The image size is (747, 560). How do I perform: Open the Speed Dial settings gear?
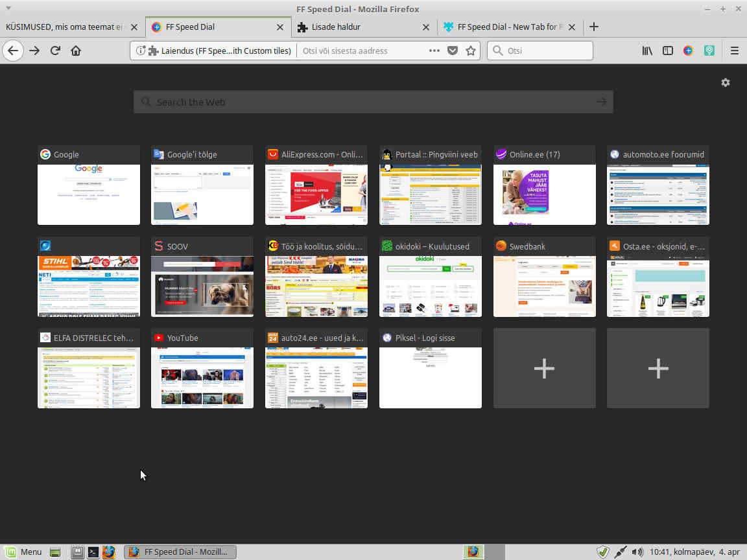point(725,82)
